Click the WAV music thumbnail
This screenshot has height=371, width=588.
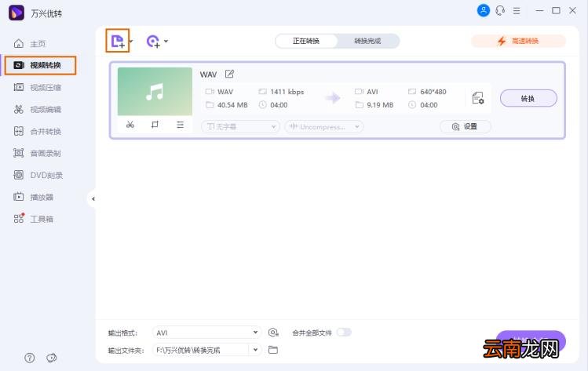[155, 92]
